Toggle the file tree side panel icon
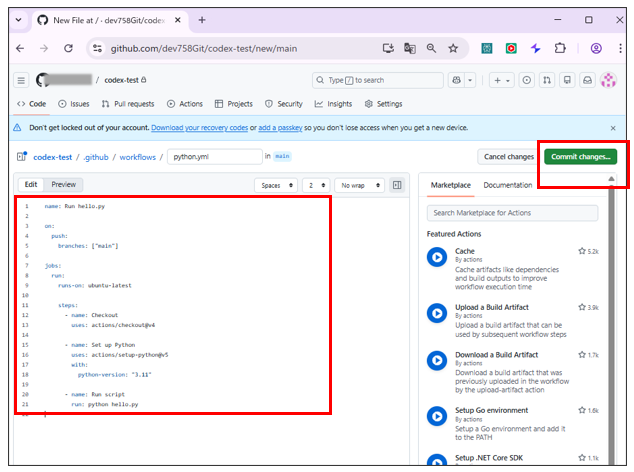This screenshot has width=634, height=472. click(22, 156)
